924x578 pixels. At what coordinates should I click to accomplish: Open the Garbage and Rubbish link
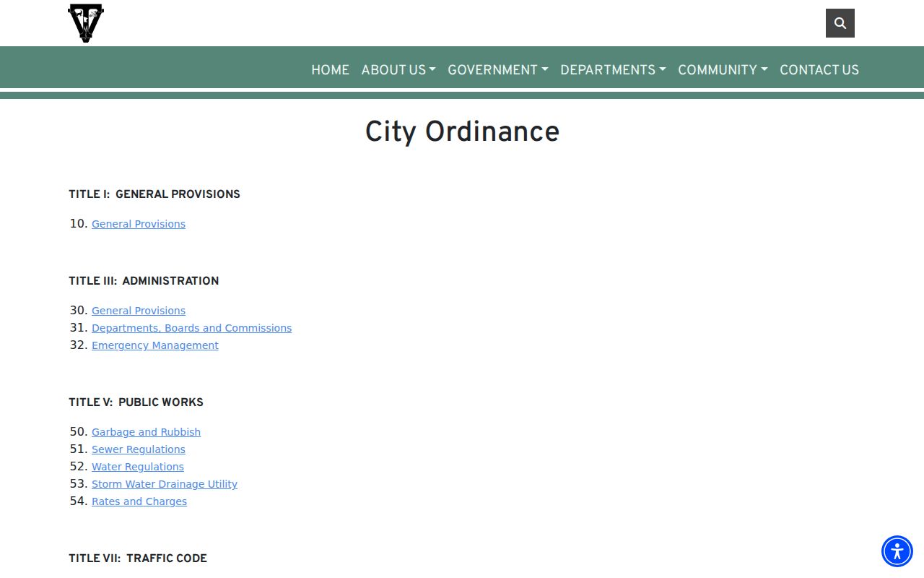146,432
